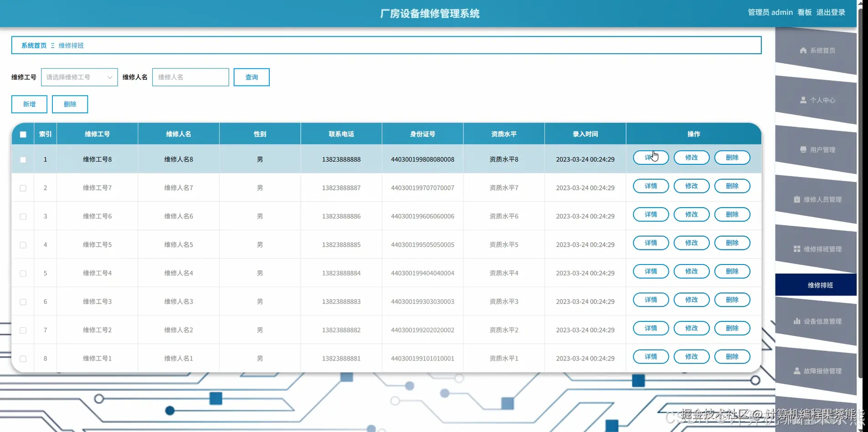Click 修改 for 维修工号4
868x432 pixels.
[691, 271]
